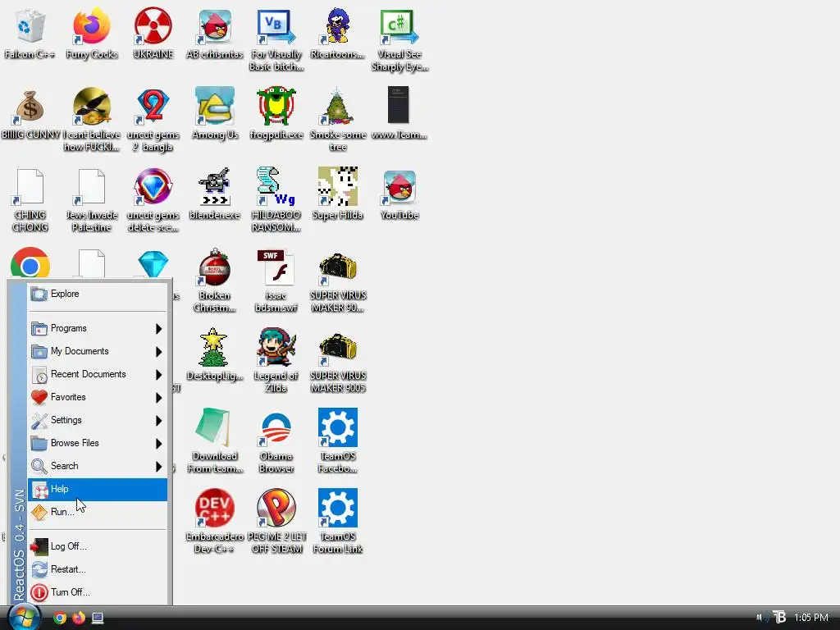
Task: Select the HILDABOO RANSOM script icon
Action: coord(276,186)
